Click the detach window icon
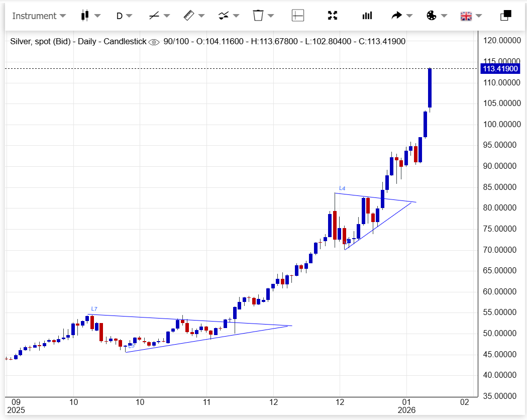527x420 pixels. pos(505,16)
